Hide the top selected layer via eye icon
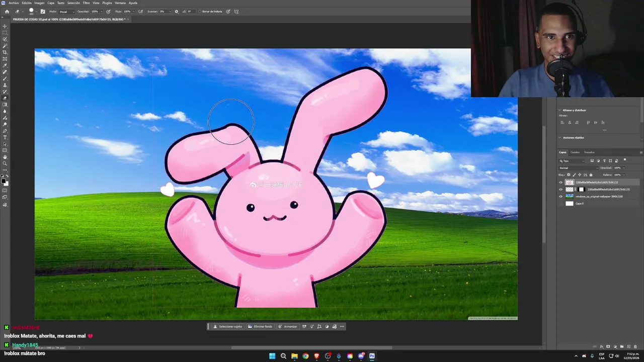The height and width of the screenshot is (362, 644). [561, 183]
